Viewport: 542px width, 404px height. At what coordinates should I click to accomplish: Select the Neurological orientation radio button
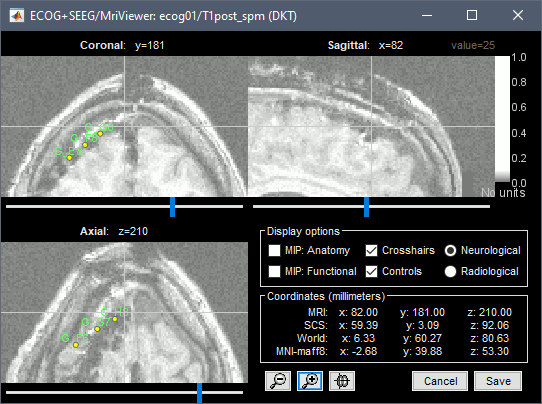pyautogui.click(x=450, y=250)
